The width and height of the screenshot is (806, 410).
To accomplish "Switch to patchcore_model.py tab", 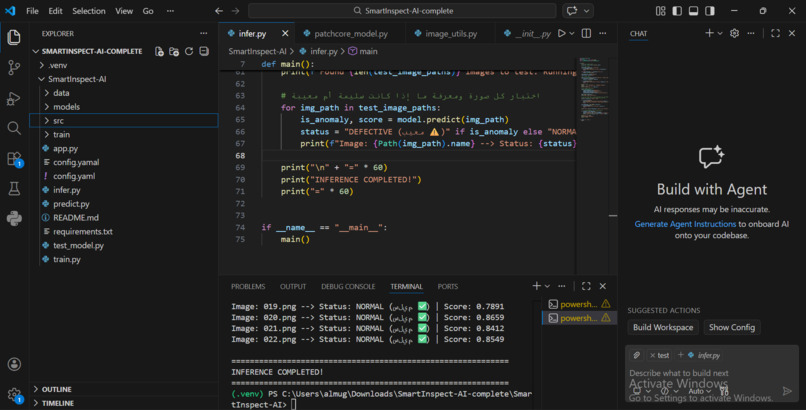I will 351,33.
